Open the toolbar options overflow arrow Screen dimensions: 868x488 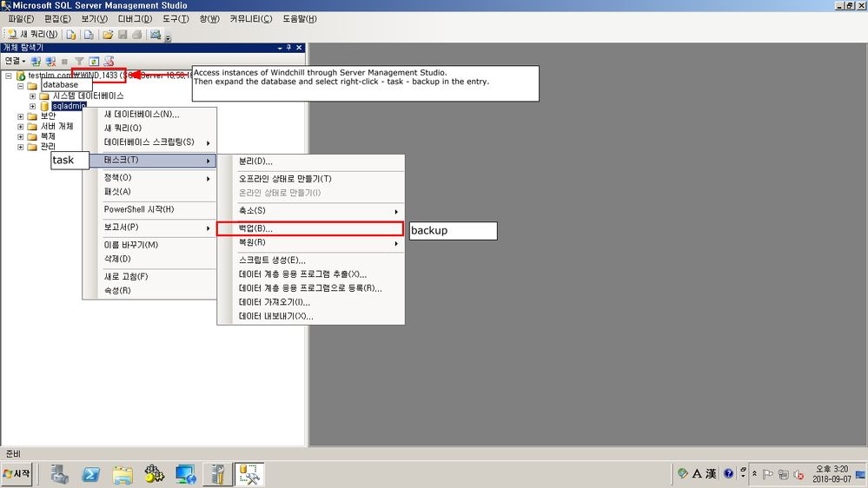coord(169,37)
